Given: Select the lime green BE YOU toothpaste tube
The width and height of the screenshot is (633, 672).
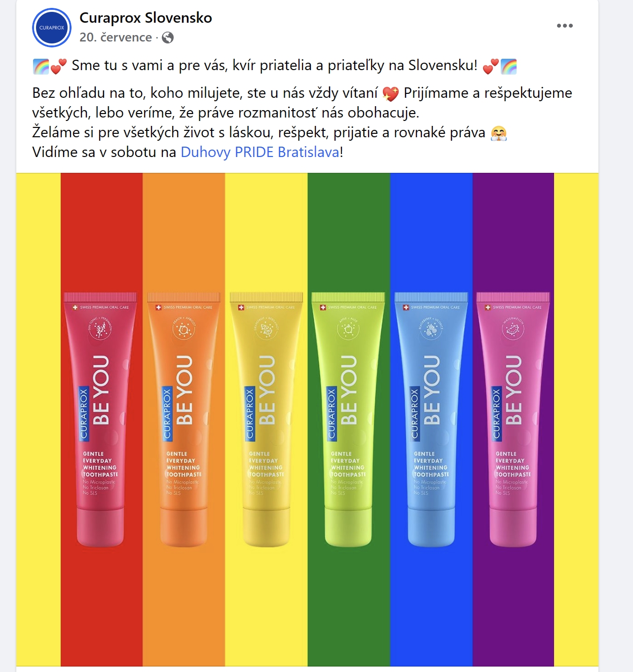Looking at the screenshot, I should click(348, 419).
